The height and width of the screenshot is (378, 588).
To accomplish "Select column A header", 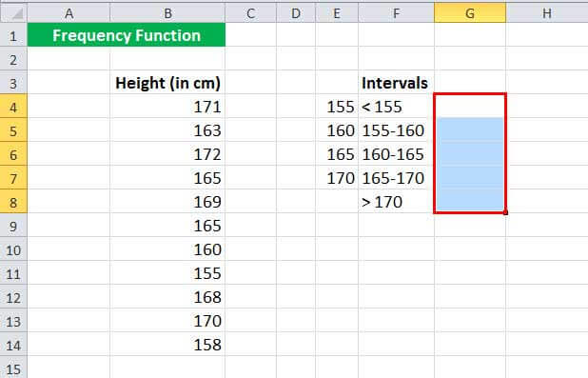I will pos(69,13).
